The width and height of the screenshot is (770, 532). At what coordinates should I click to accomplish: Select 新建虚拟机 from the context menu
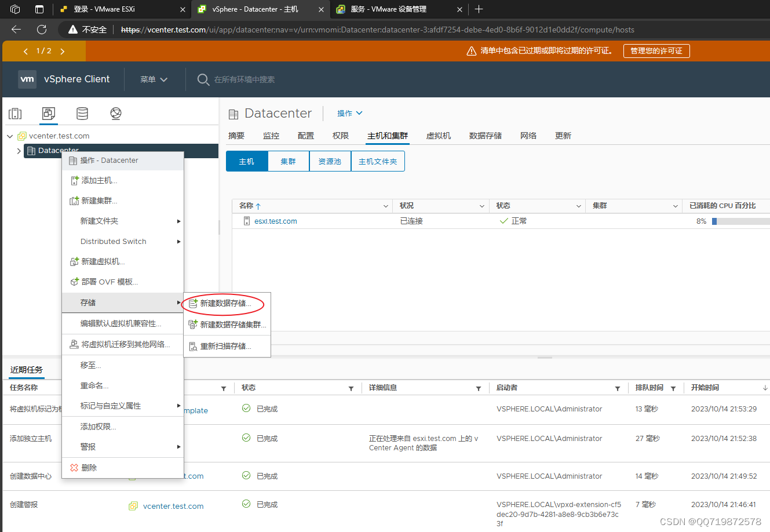click(123, 262)
